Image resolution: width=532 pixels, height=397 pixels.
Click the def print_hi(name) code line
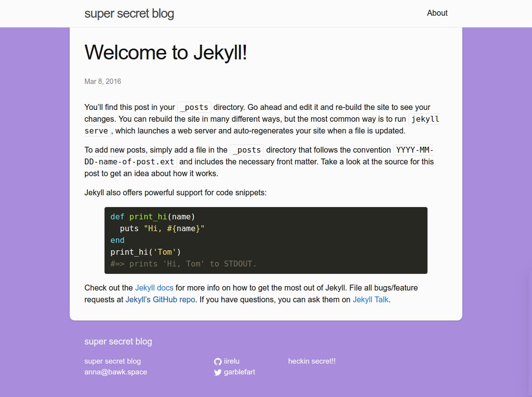[152, 217]
